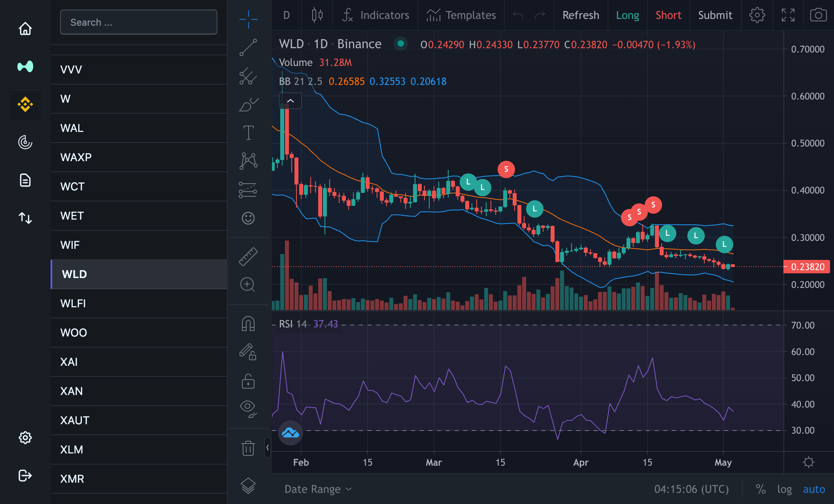
Task: Take a chart snapshot with camera icon
Action: 818,15
